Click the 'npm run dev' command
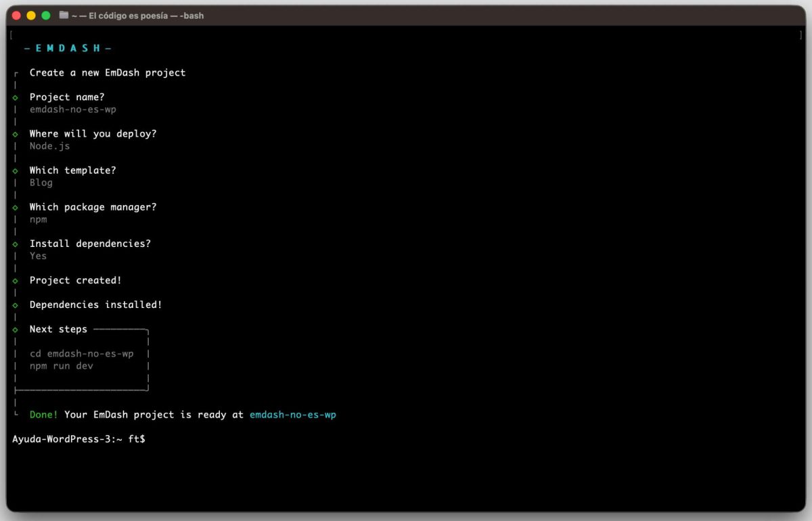 62,365
